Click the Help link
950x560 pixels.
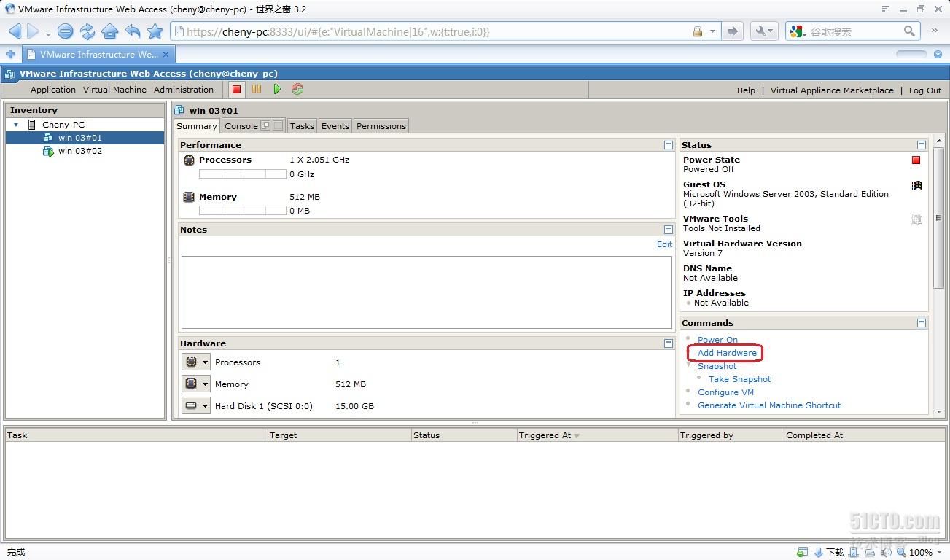(746, 90)
